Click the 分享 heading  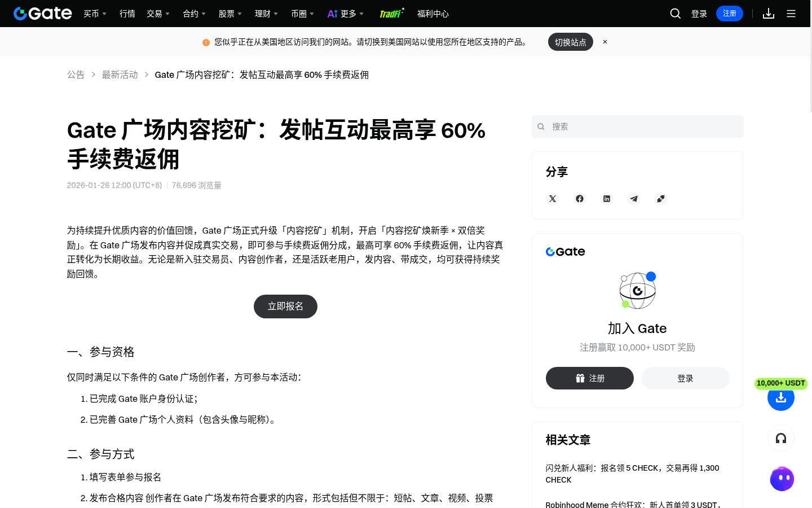tap(557, 172)
